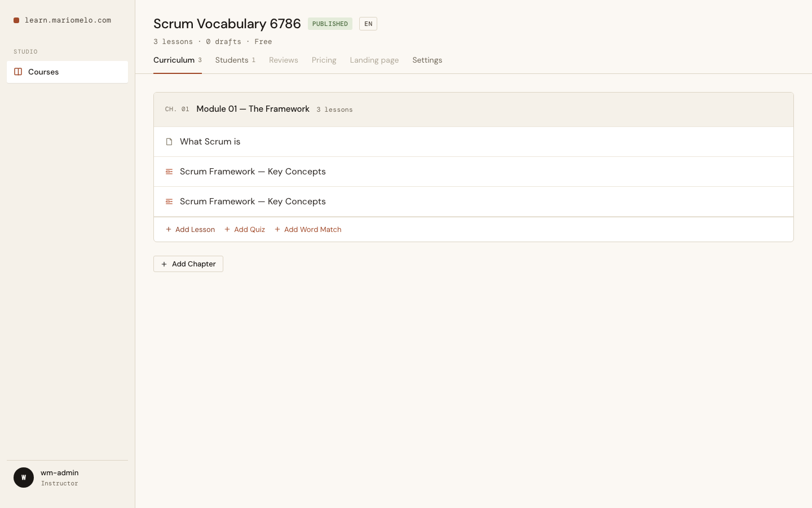Click the document icon beside What Scrum is
Screen dimensions: 812x508
pos(169,142)
